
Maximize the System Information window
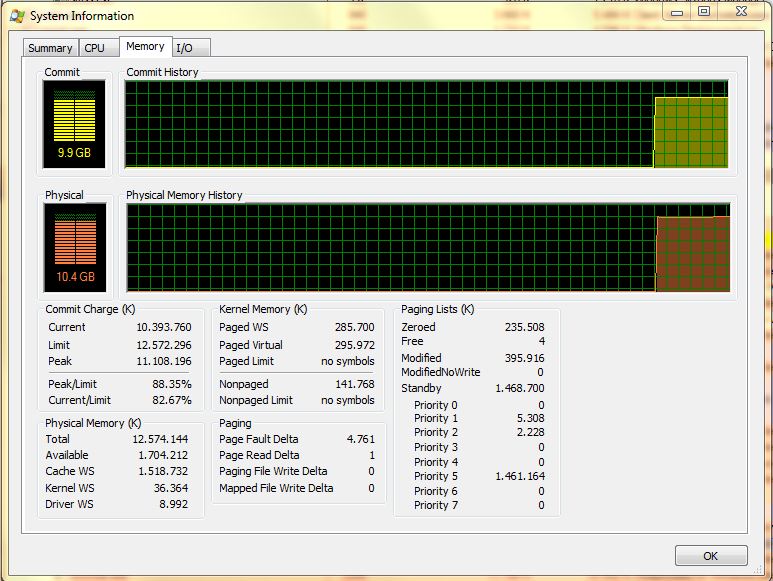tap(704, 11)
